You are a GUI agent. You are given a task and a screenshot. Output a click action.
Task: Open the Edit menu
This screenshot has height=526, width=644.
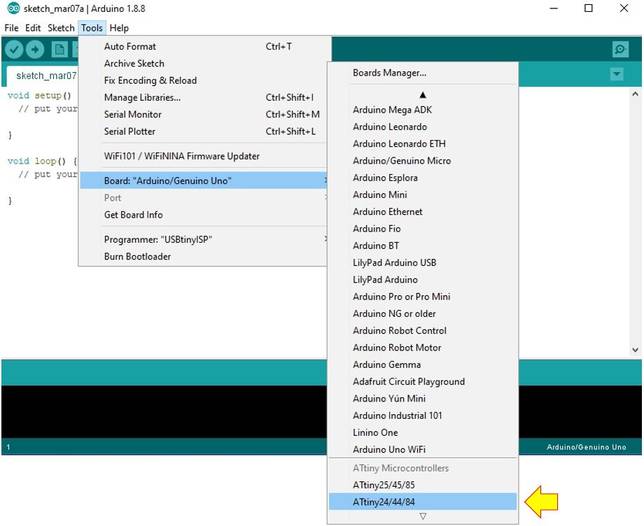(x=33, y=28)
